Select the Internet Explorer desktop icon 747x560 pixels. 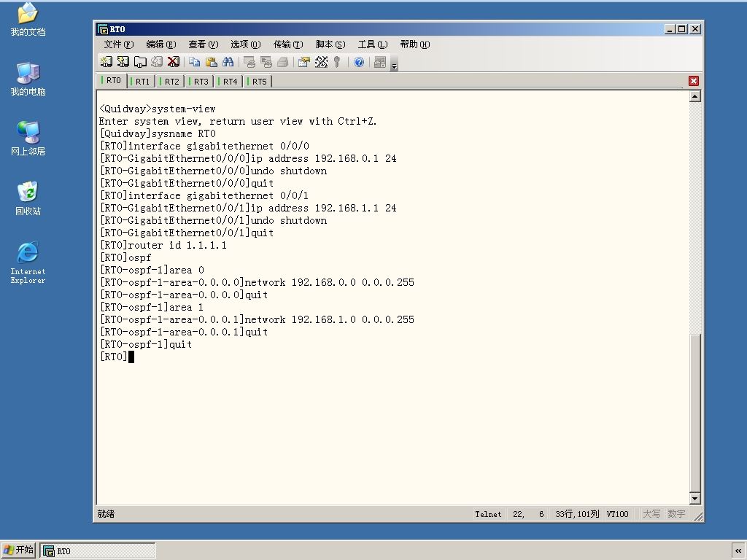[x=28, y=262]
